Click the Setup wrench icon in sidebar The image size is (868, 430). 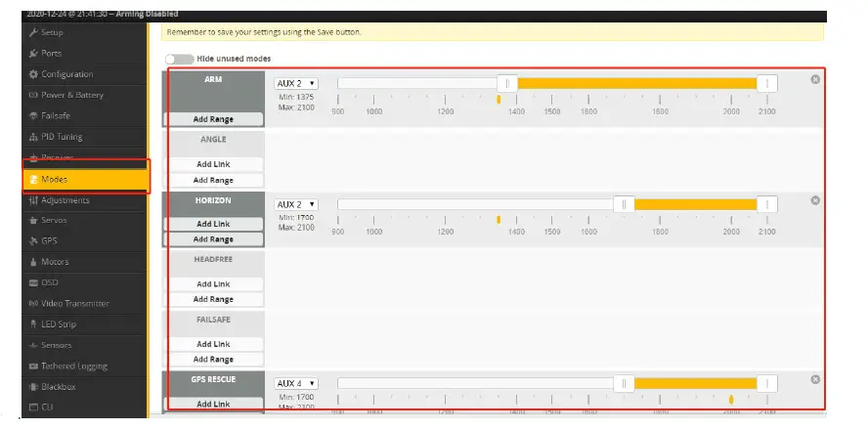pyautogui.click(x=33, y=32)
